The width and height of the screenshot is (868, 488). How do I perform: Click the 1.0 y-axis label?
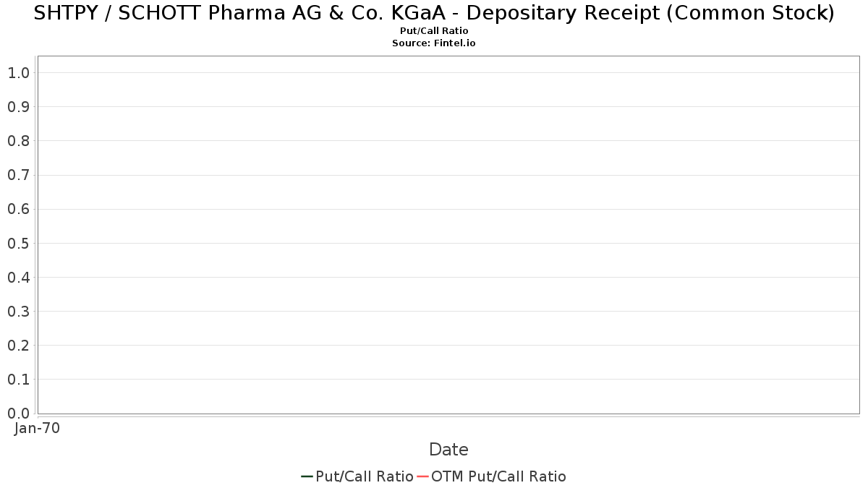(18, 72)
